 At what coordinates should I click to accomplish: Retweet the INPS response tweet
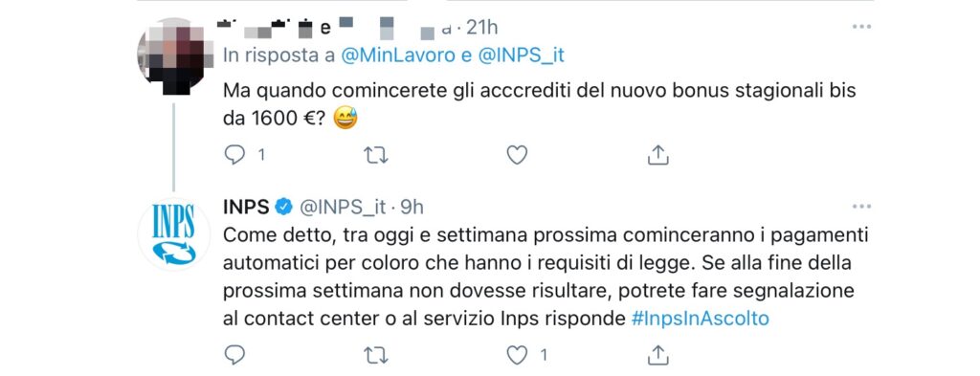[375, 355]
